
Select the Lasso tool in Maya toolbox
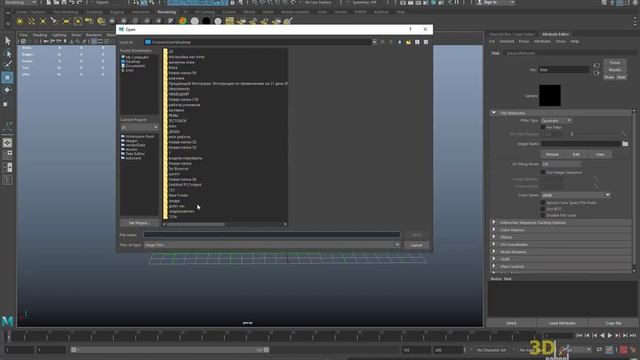(8, 53)
